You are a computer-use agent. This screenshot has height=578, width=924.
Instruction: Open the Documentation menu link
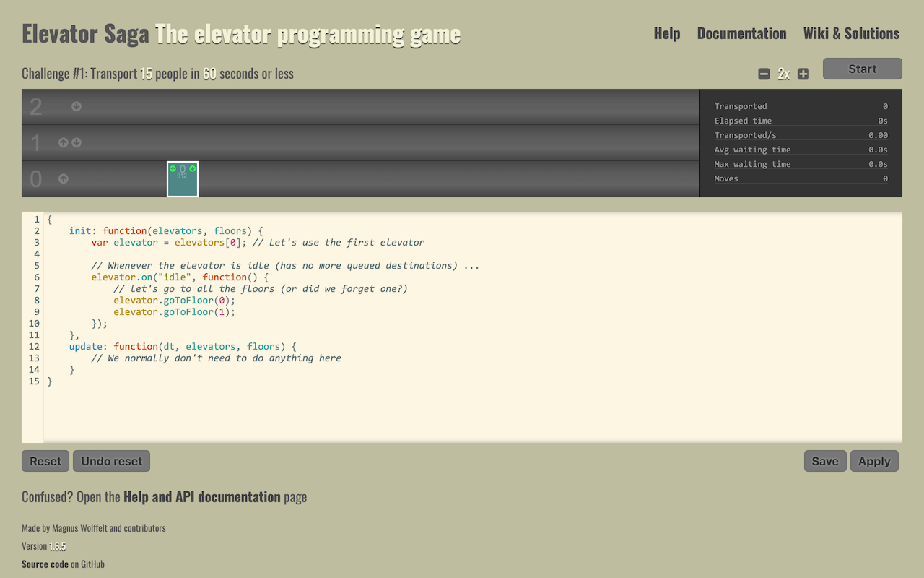click(x=741, y=33)
